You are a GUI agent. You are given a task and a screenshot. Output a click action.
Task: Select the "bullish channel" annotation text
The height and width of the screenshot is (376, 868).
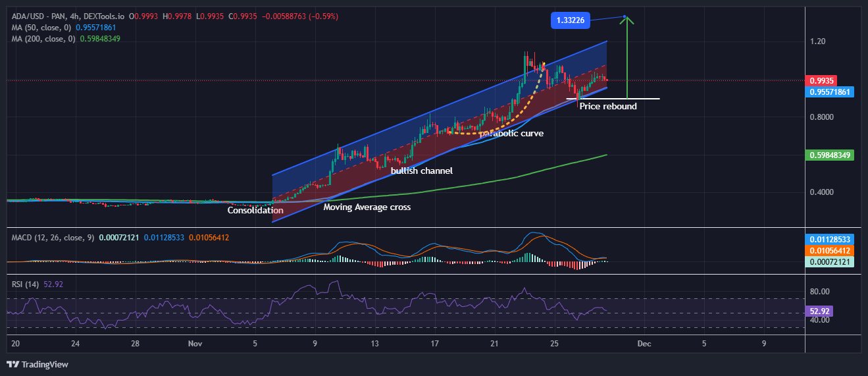422,171
